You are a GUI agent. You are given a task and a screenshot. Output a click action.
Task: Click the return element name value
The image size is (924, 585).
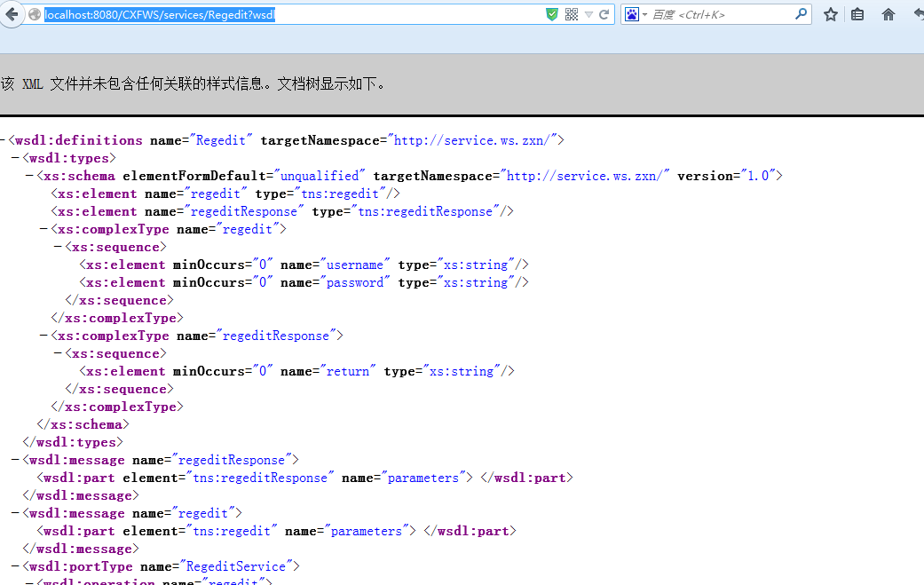(x=348, y=371)
